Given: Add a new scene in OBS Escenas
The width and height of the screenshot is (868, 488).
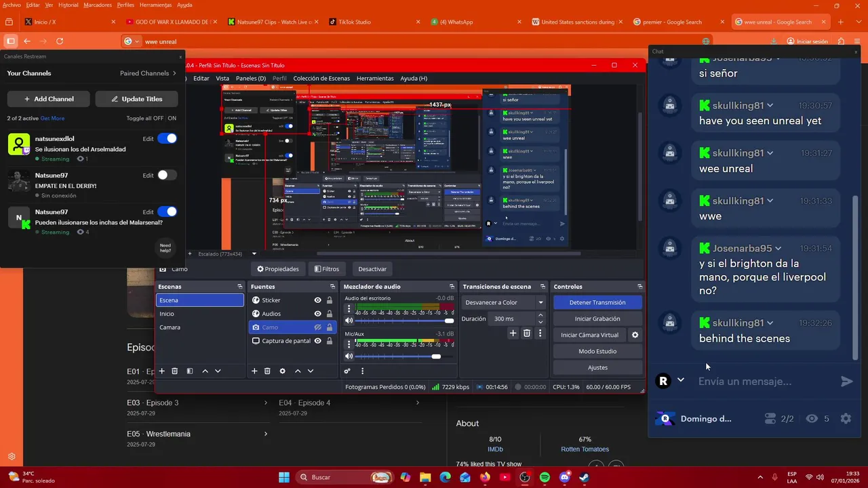Looking at the screenshot, I should pos(161,371).
